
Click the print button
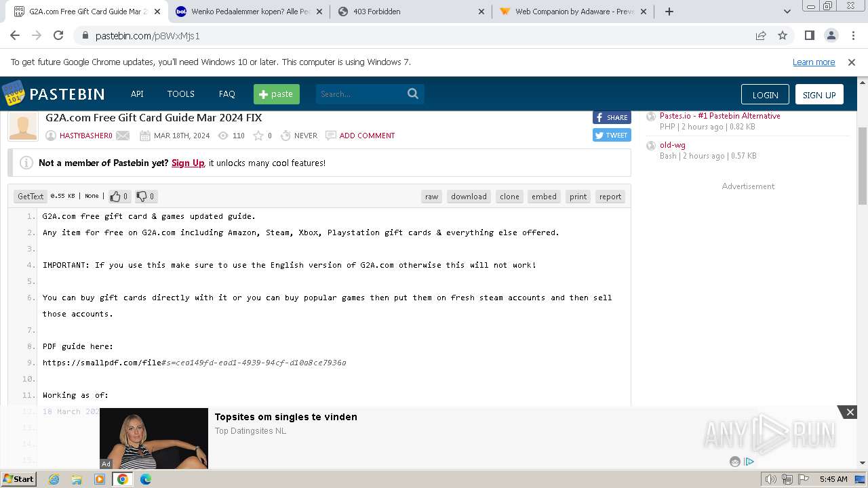(578, 197)
